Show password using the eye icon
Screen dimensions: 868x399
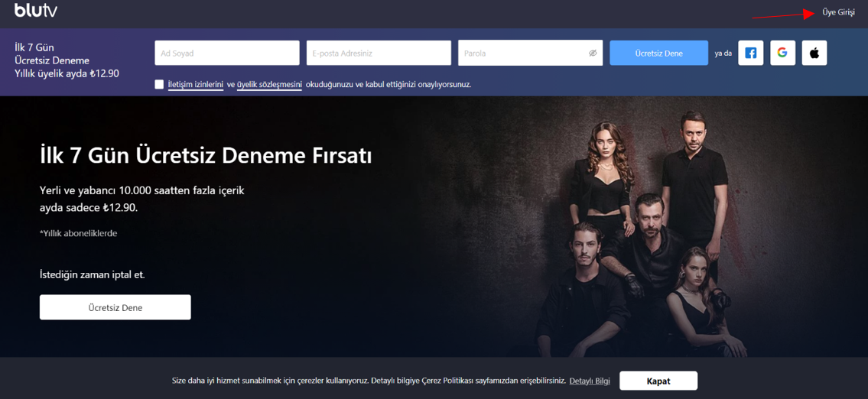[x=593, y=54]
